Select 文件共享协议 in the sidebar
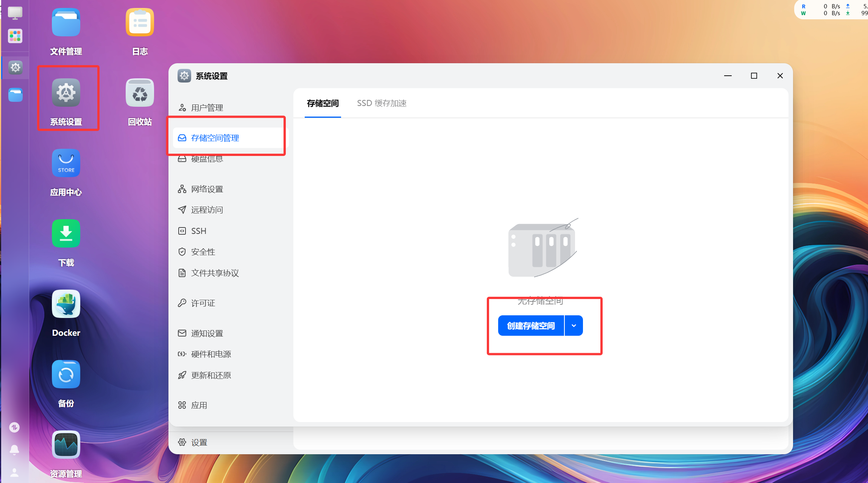868x483 pixels. pos(215,273)
